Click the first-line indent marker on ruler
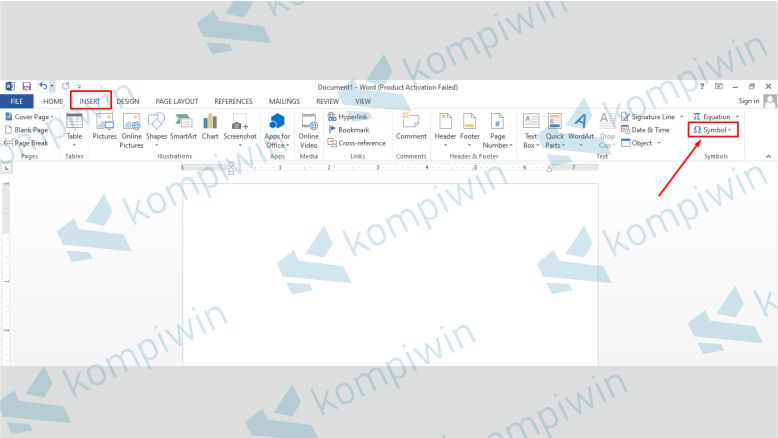The height and width of the screenshot is (438, 778). pyautogui.click(x=231, y=164)
